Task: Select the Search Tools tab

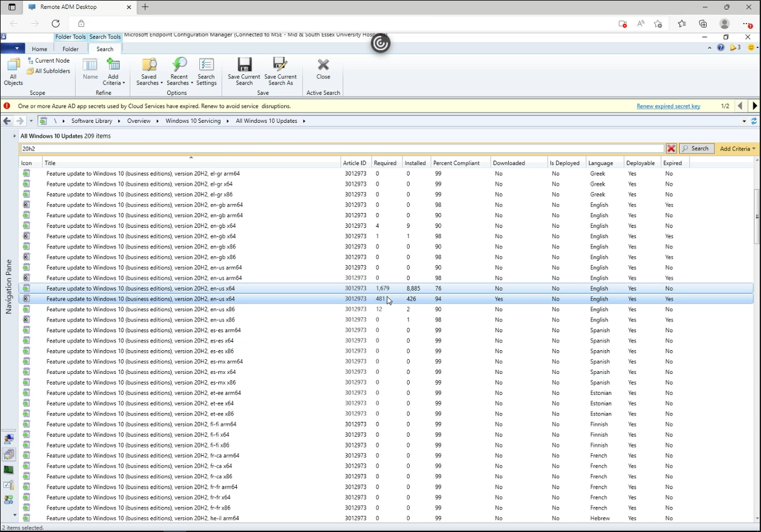Action: pyautogui.click(x=104, y=36)
